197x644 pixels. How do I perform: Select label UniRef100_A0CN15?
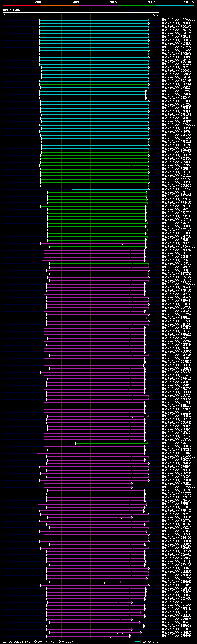click(177, 483)
